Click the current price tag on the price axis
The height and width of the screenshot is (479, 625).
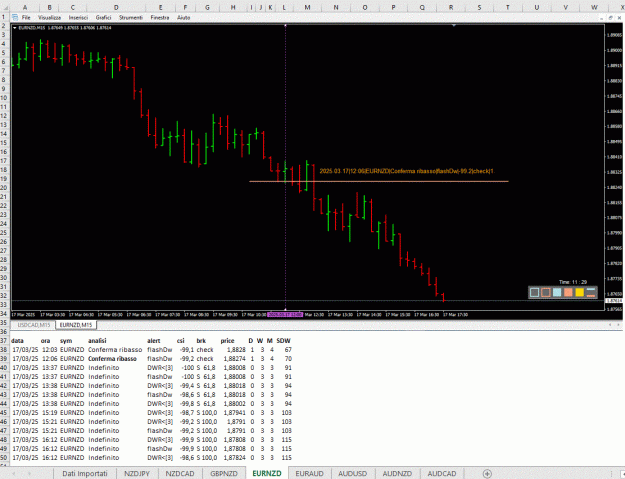click(x=614, y=300)
